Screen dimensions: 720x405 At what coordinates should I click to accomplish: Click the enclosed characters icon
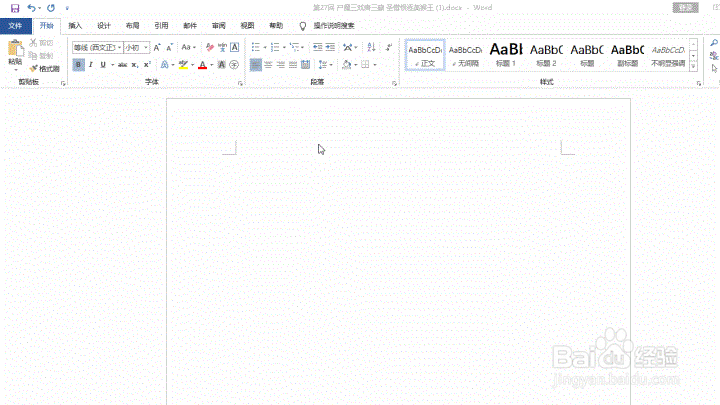234,65
